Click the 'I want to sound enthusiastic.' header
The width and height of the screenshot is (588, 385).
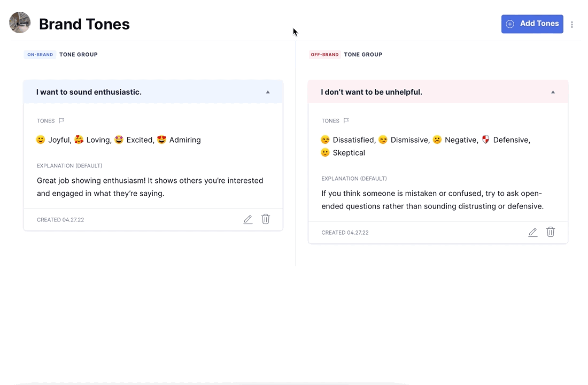tap(89, 92)
